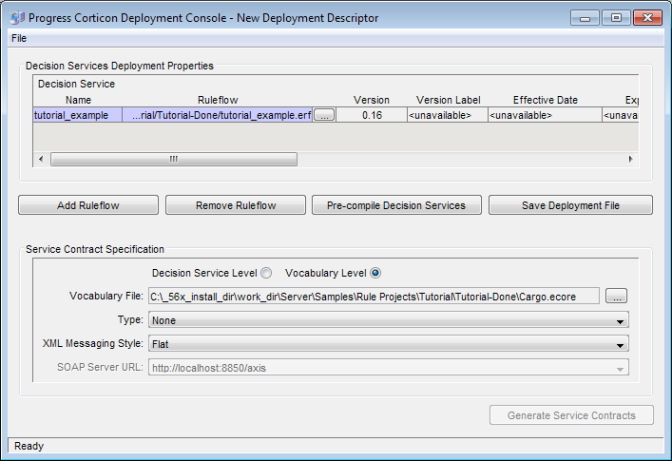Click the Effective Date unavailable cell
This screenshot has height=461, width=672.
click(x=545, y=115)
